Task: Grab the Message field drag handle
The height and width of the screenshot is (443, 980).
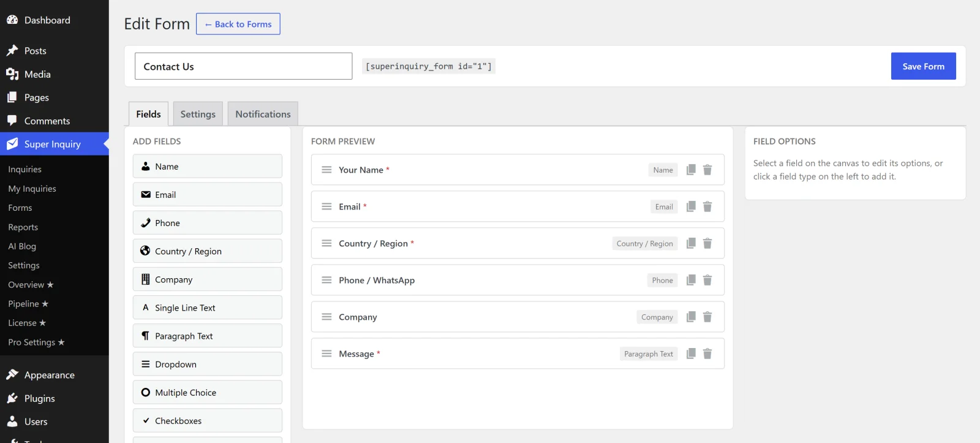Action: [326, 354]
